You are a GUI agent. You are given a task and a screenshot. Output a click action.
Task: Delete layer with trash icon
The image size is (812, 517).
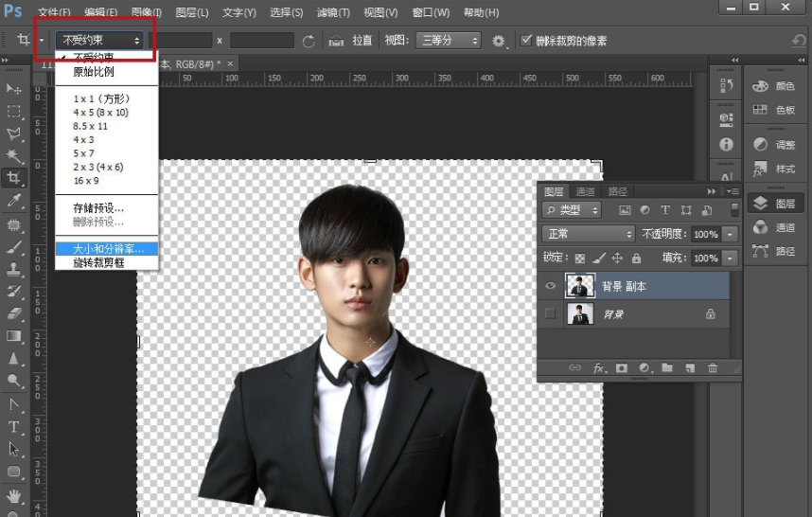point(713,367)
